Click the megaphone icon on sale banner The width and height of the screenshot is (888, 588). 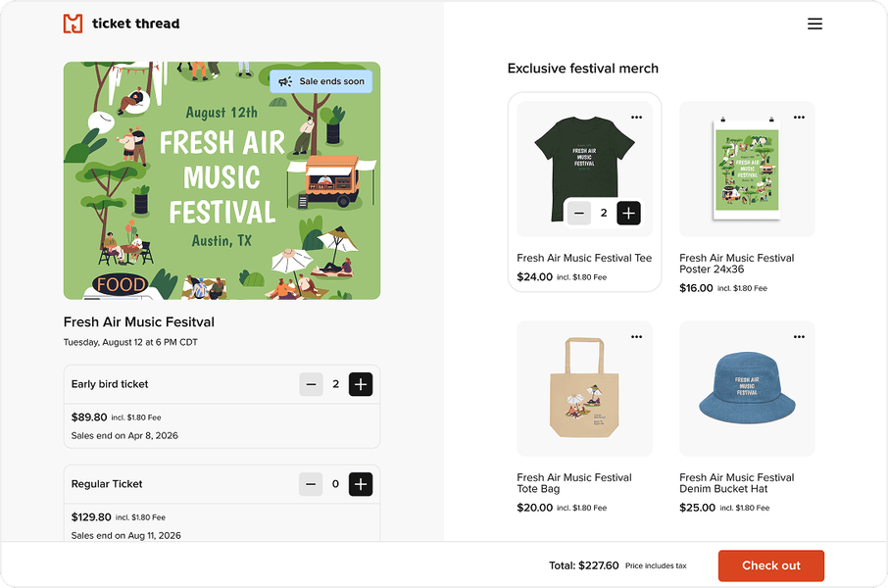coord(285,81)
